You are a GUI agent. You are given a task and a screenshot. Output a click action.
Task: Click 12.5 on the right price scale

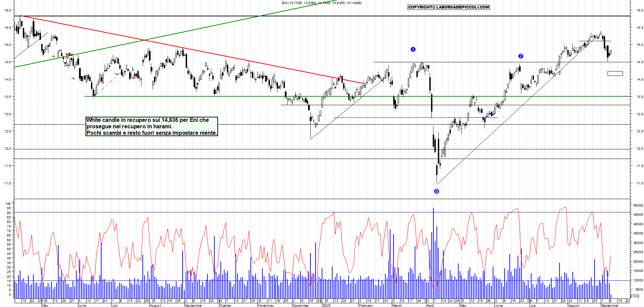coord(640,131)
